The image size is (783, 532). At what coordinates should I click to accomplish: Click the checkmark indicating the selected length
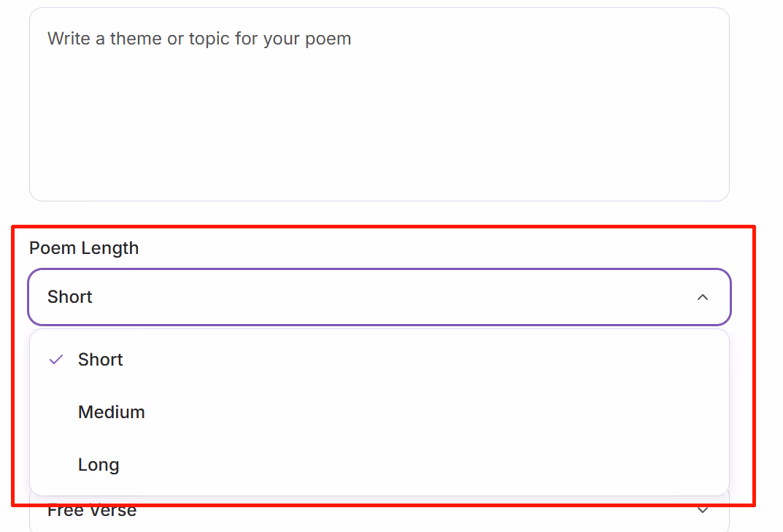click(55, 359)
